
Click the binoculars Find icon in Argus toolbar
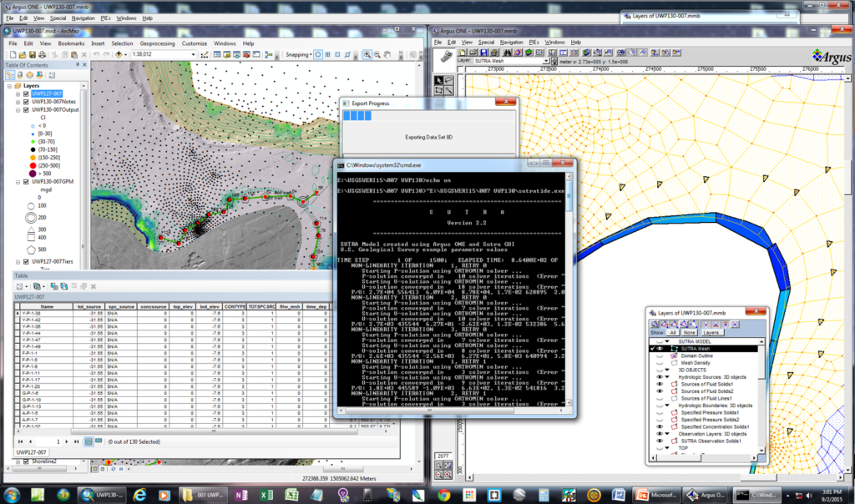click(x=507, y=53)
